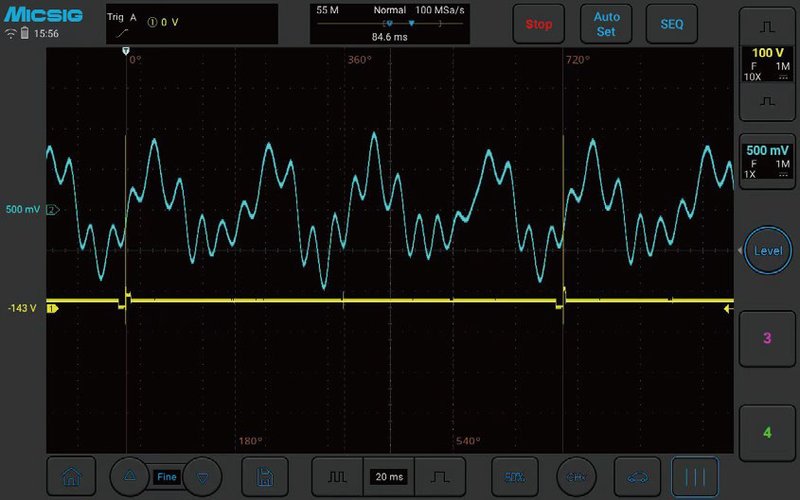This screenshot has height=500, width=800.
Task: Tap the 100 MSa/s sample rate
Action: click(440, 10)
